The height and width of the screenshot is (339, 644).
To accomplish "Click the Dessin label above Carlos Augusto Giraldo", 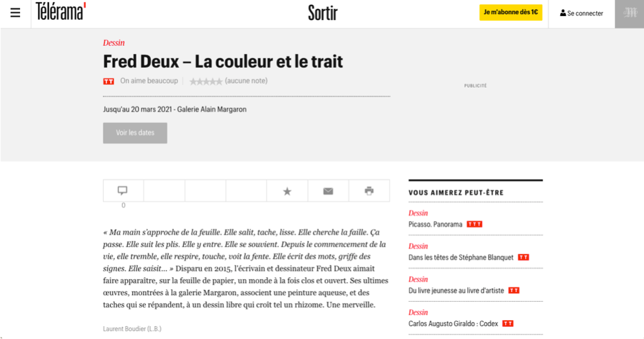I will point(418,313).
